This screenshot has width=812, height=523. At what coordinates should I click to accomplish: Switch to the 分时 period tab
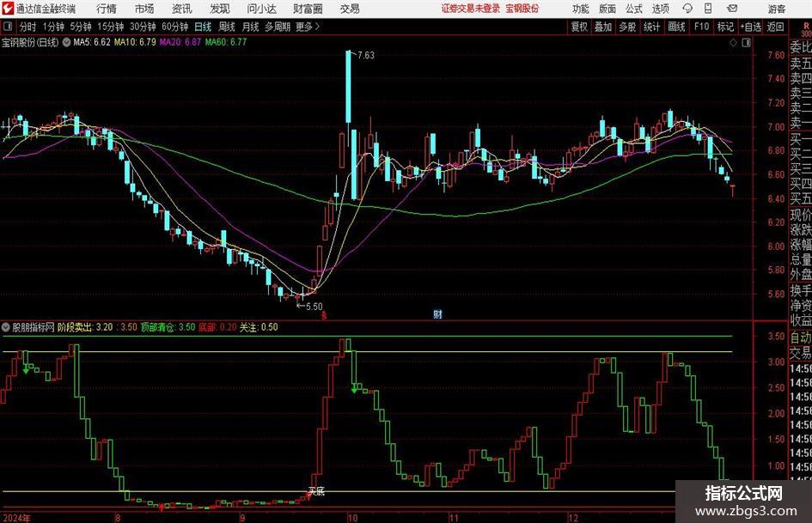[x=27, y=27]
